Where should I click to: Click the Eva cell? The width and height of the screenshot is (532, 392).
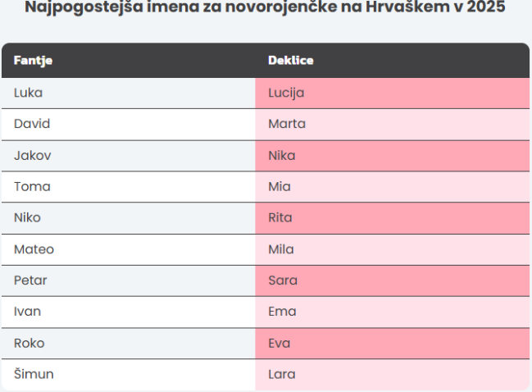coord(280,342)
